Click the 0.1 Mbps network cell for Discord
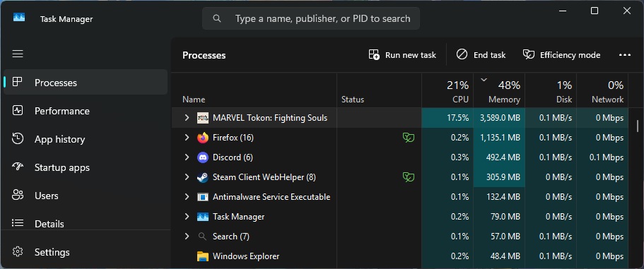The height and width of the screenshot is (269, 644). 602,157
